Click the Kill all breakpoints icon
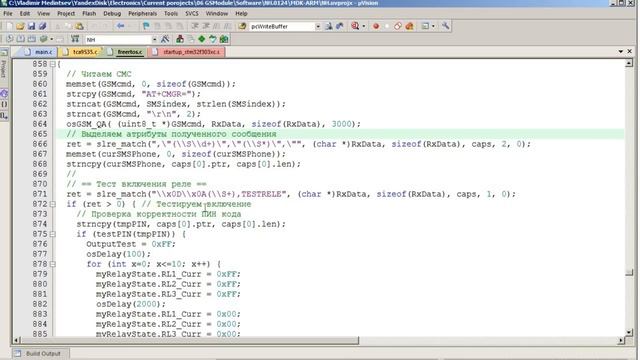This screenshot has width=640, height=360. coord(409,26)
